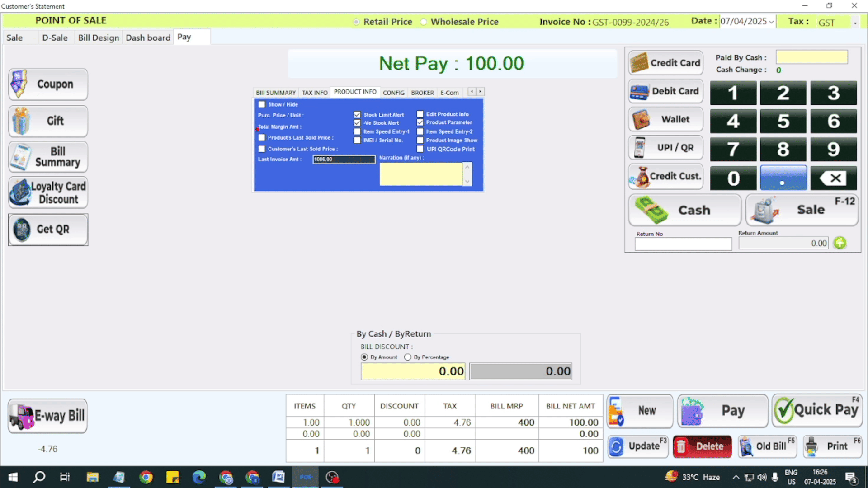868x488 pixels.
Task: Click the E-way Bill truck button
Action: [47, 416]
